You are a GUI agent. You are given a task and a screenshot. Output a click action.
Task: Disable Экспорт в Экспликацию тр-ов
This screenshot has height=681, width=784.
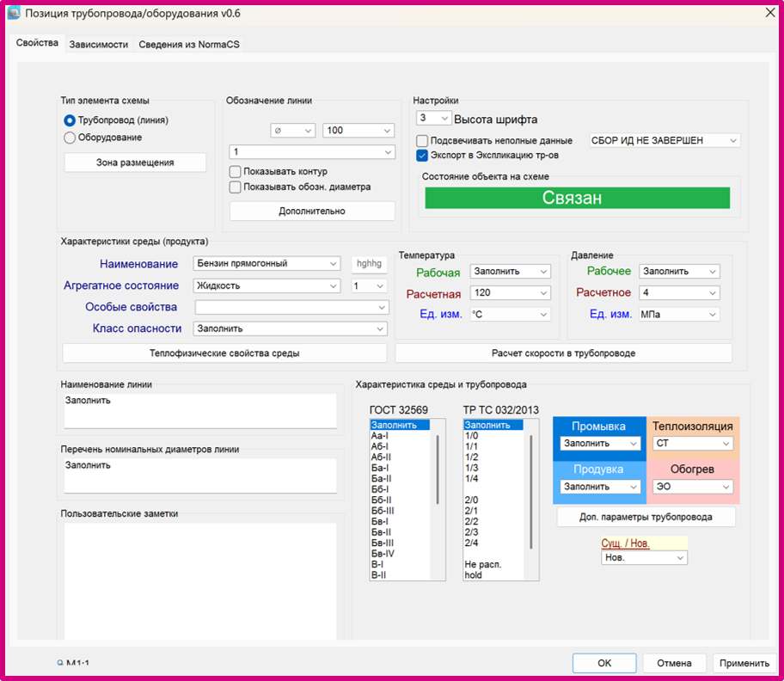(420, 156)
